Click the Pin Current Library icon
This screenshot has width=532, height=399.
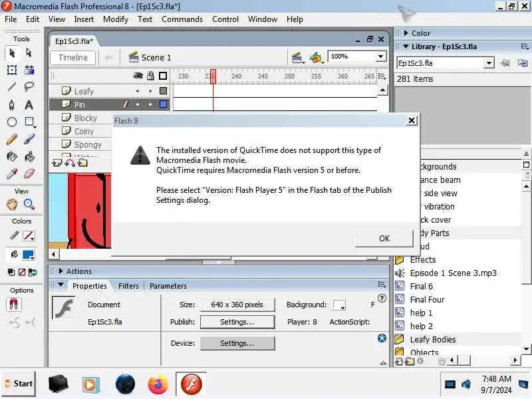click(505, 63)
